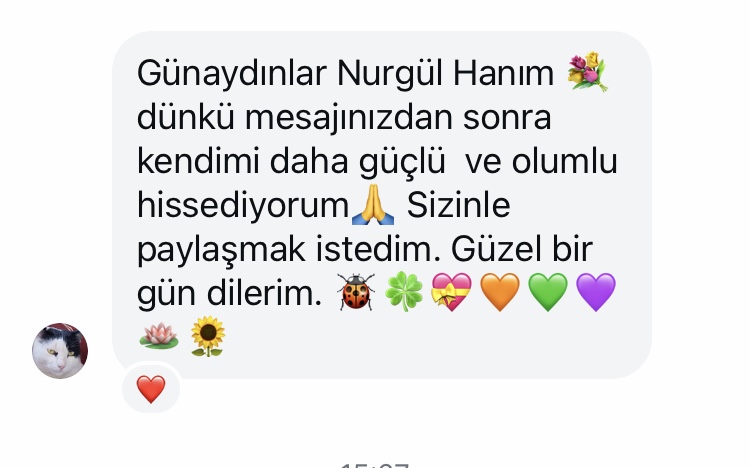Click the pink lotus flower emoji

click(x=159, y=336)
